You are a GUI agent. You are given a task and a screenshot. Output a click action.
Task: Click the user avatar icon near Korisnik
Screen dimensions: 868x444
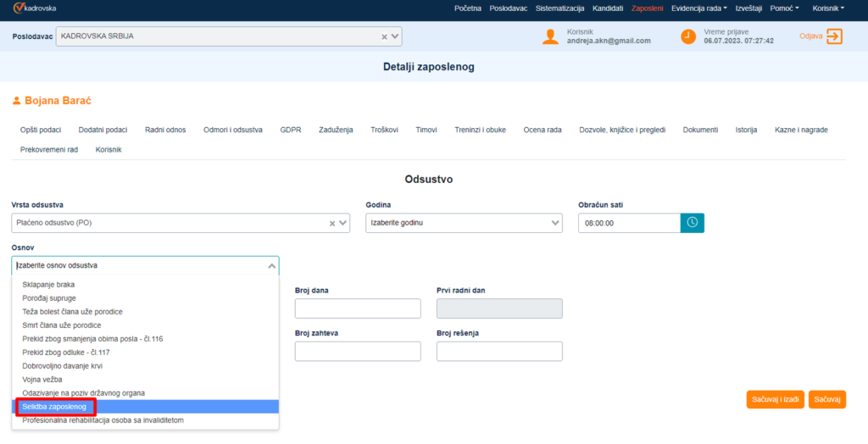tap(550, 36)
